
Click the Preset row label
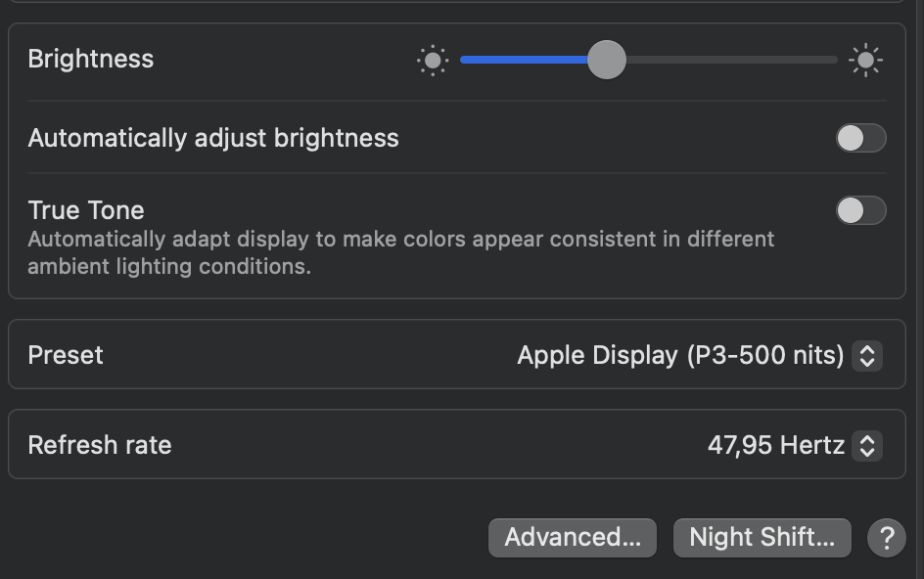pyautogui.click(x=66, y=355)
